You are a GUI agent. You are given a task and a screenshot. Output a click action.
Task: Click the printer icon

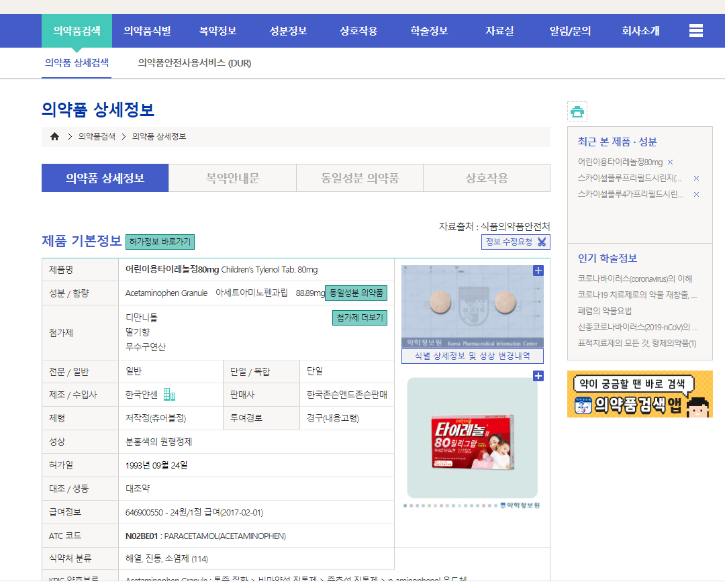coord(577,111)
